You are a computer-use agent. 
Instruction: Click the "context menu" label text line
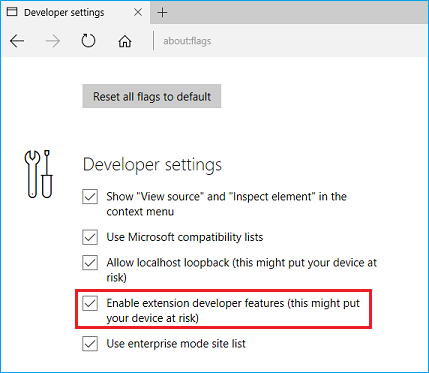tap(140, 212)
